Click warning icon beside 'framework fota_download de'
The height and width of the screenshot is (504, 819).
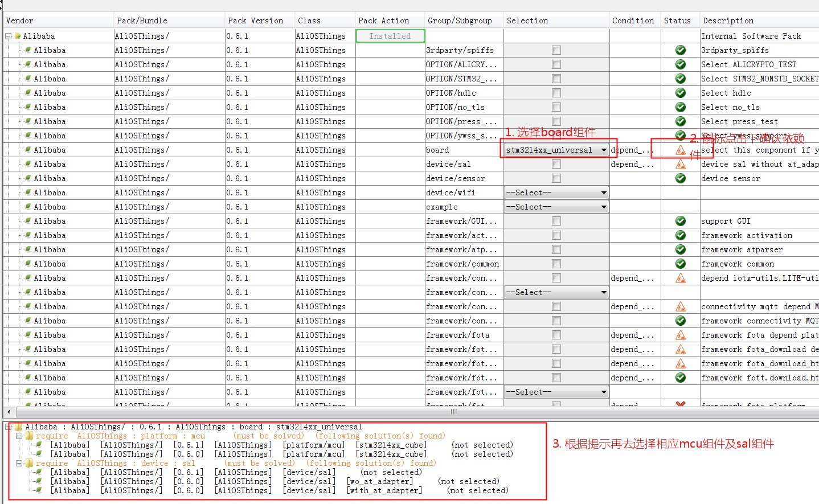(x=680, y=349)
